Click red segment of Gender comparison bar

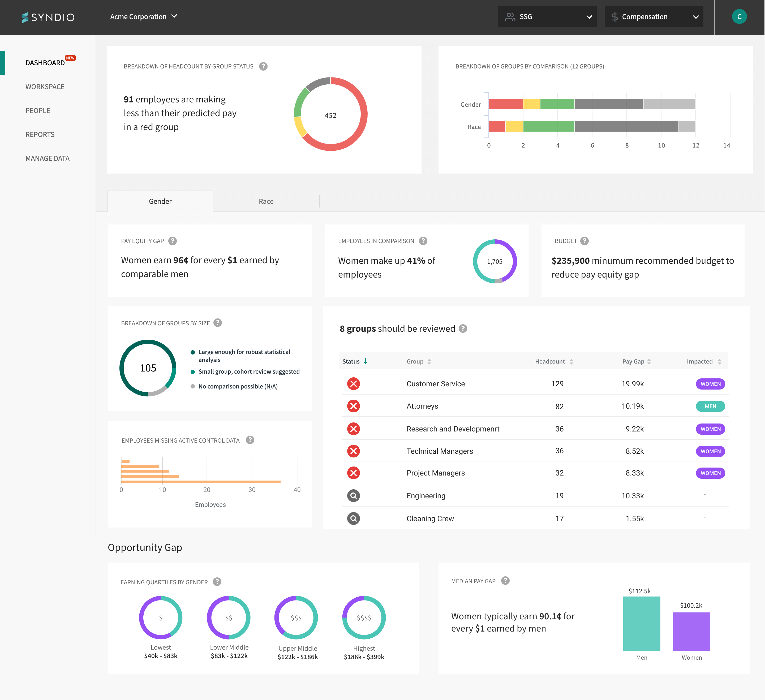coord(505,104)
